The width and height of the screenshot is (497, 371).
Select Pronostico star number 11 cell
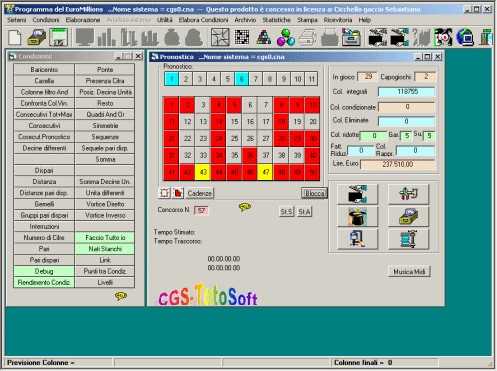click(x=311, y=79)
